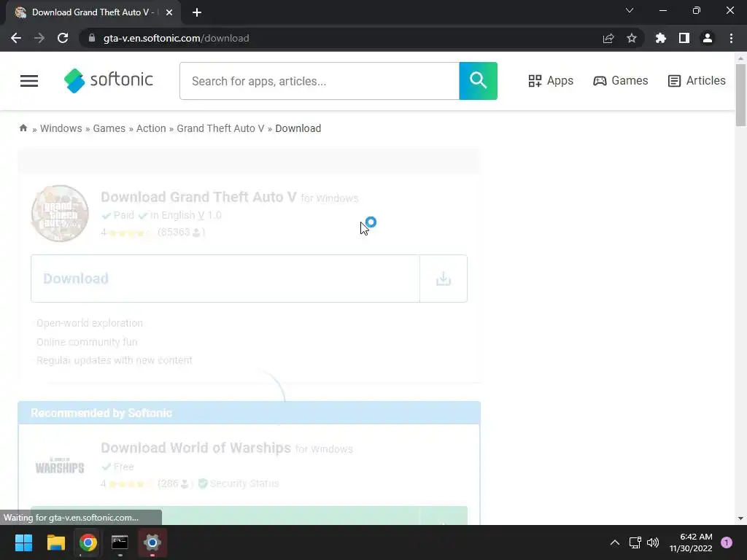Open the Apps section
The image size is (747, 560).
(551, 81)
